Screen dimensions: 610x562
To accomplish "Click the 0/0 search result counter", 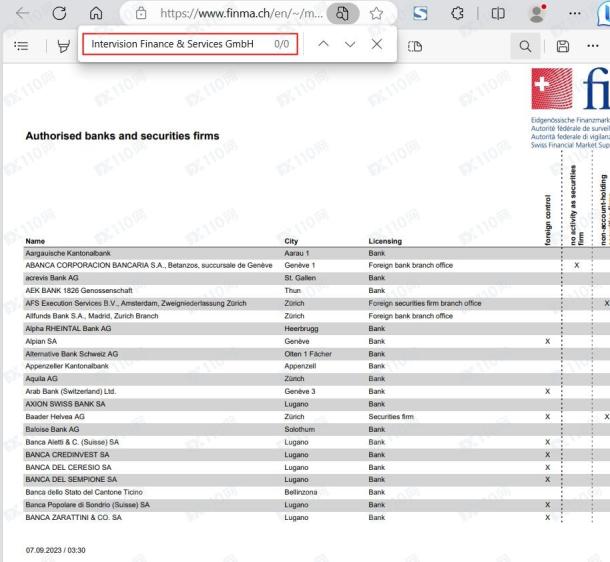I will pos(282,44).
